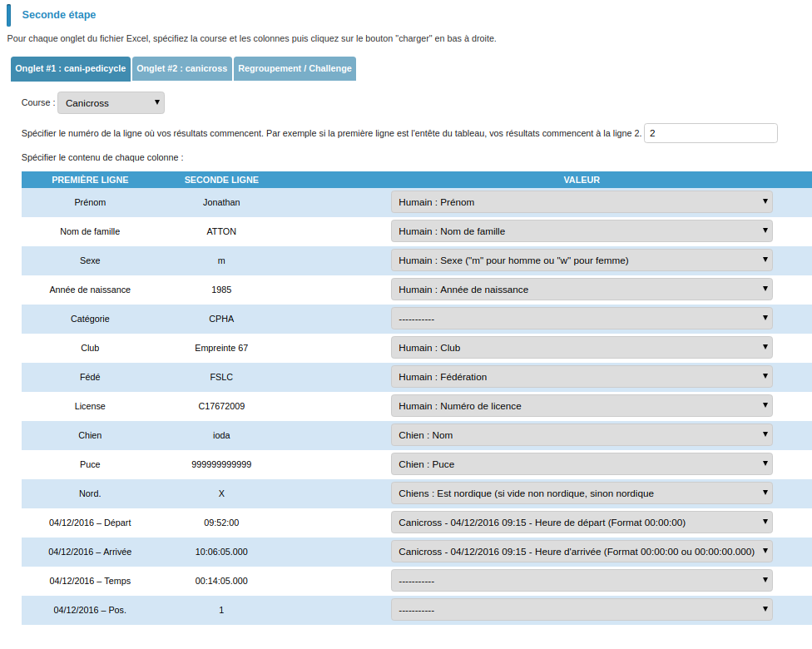Click the VALEUR column header
This screenshot has height=649, width=812.
[x=582, y=180]
